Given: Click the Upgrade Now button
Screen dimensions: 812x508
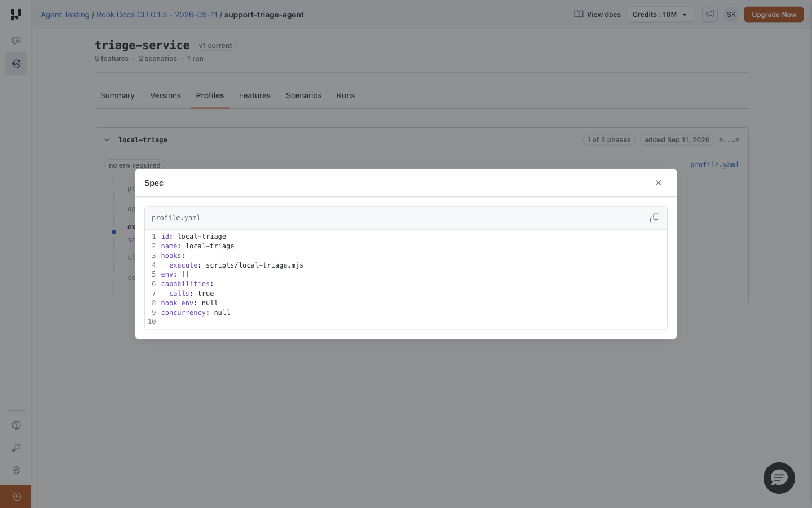Looking at the screenshot, I should (774, 15).
